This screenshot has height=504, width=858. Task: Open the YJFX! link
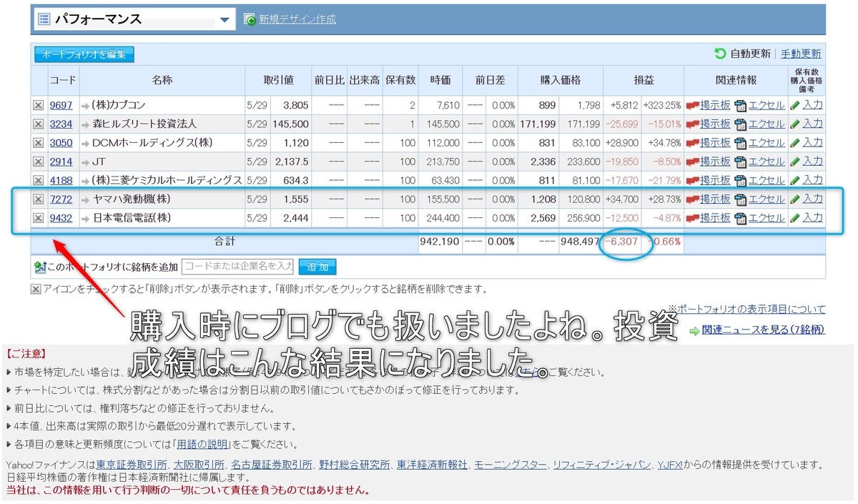670,465
